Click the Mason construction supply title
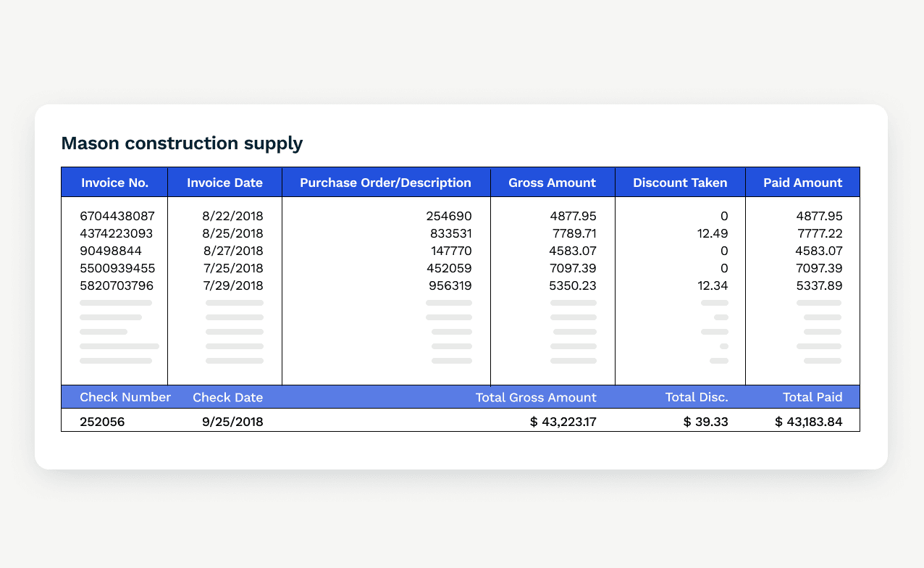 182,143
